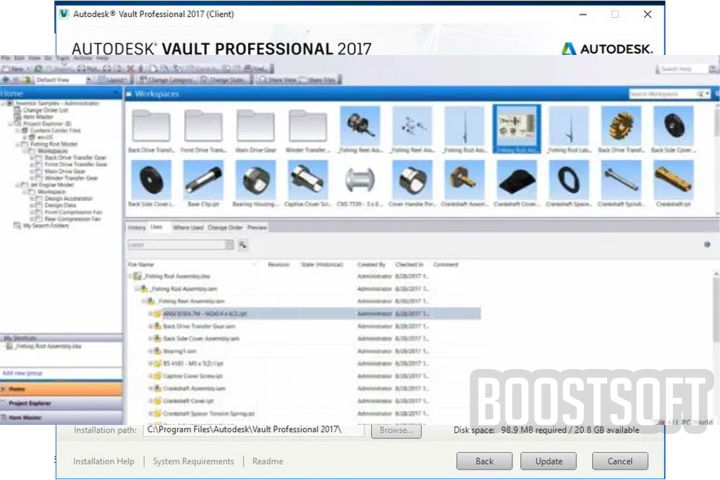Switch to the Change Order tab
This screenshot has width=720, height=480.
[x=225, y=227]
